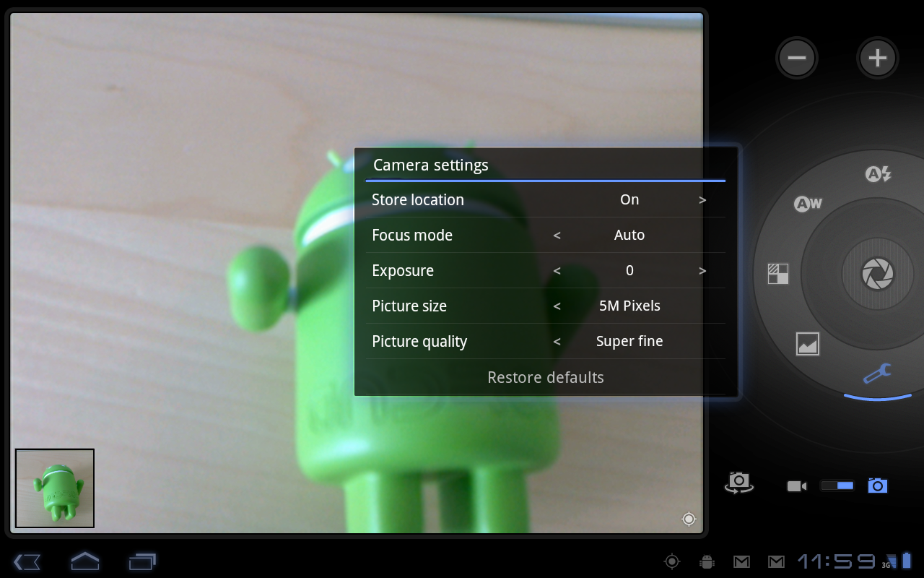Open the auto flash mode setting
The image size is (924, 578).
[878, 173]
